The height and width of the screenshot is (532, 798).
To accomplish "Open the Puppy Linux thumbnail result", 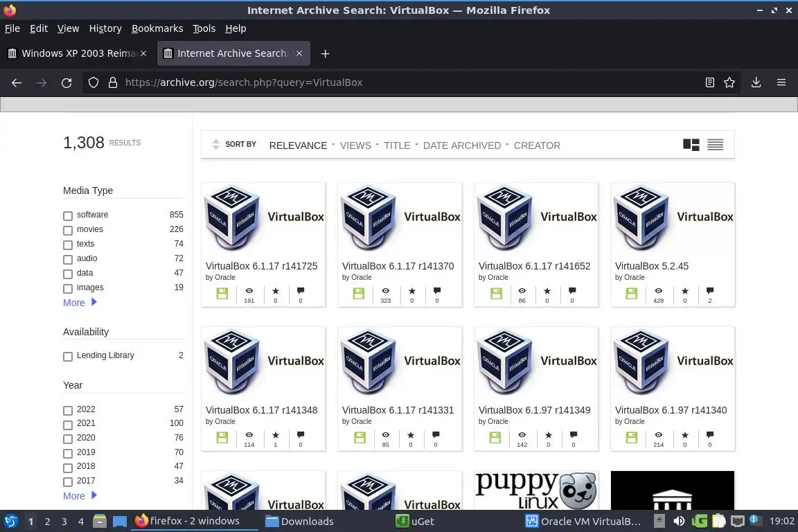I will point(536,490).
